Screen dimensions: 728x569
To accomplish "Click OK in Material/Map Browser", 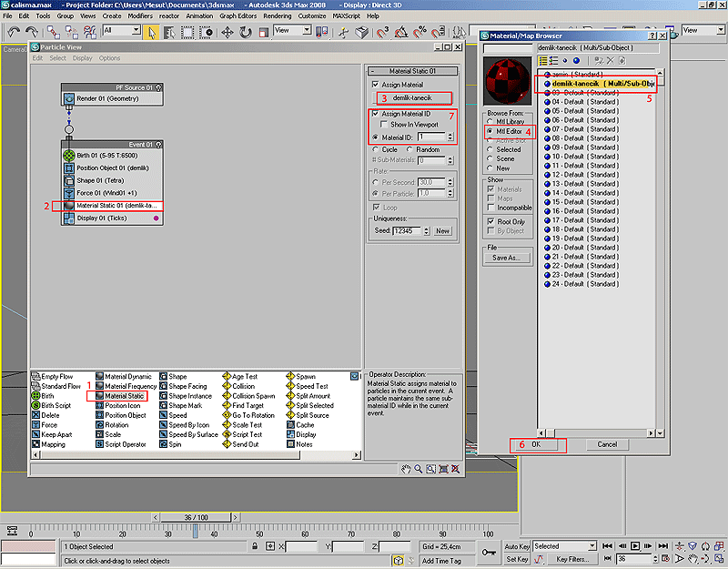I will (536, 444).
